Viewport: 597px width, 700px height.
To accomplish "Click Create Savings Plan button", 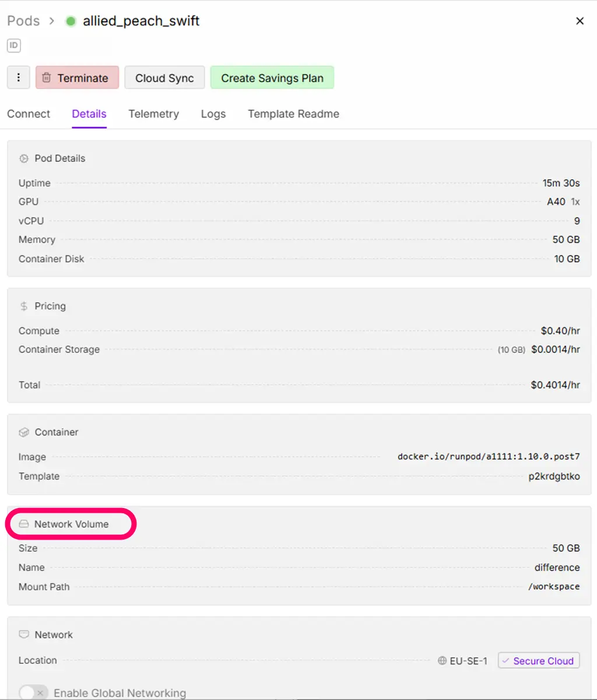I will click(x=272, y=78).
